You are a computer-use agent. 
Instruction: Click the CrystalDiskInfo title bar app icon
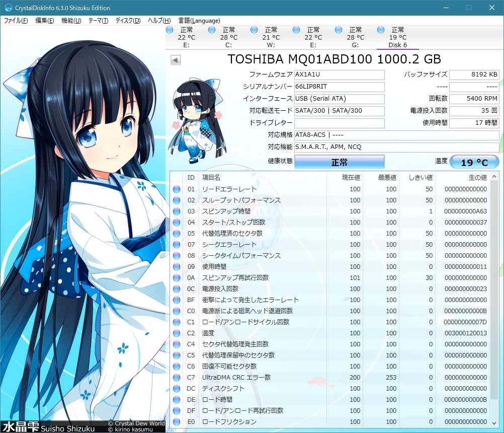tap(8, 8)
